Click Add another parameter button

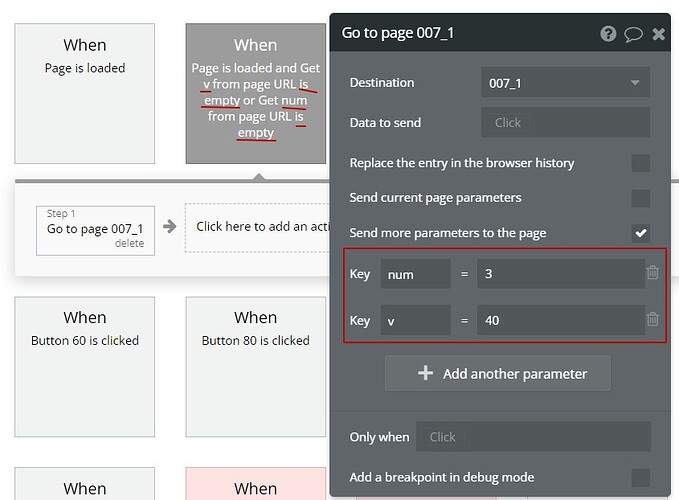pyautogui.click(x=498, y=373)
